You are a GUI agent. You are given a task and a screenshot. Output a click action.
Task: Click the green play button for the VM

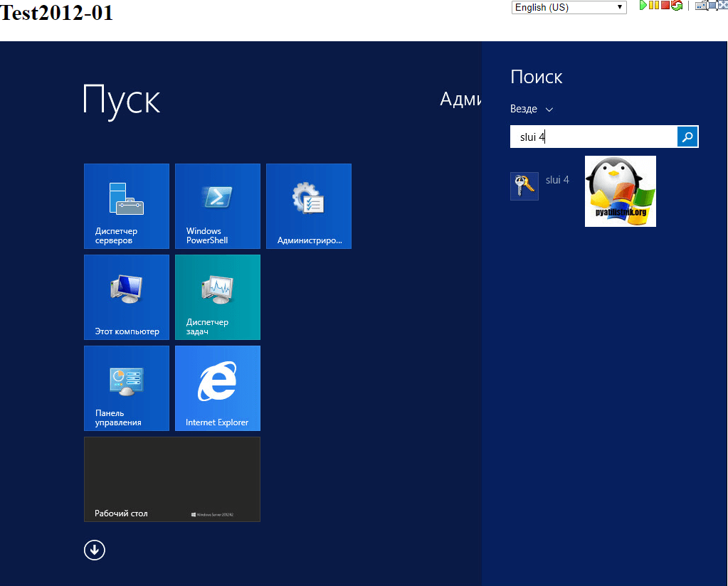(x=643, y=5)
